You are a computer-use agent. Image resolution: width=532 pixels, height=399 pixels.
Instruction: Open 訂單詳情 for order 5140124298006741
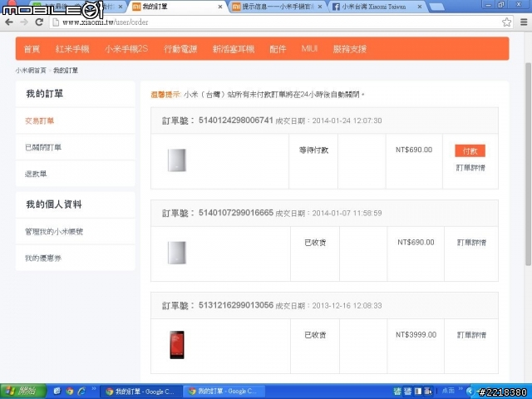(470, 168)
